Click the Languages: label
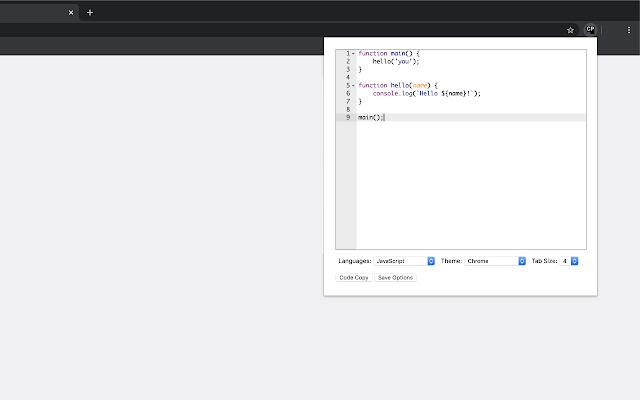The image size is (640, 400). [x=355, y=261]
